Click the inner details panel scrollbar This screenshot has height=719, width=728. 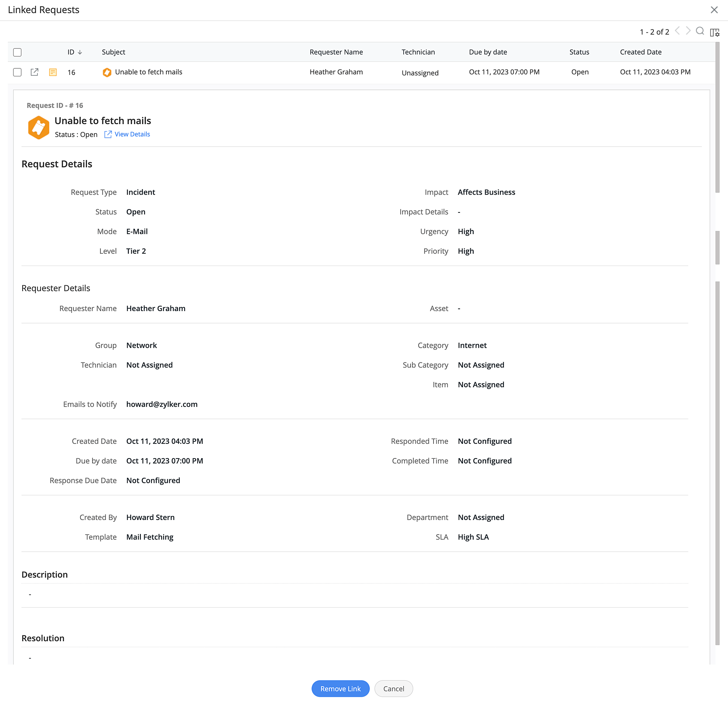pyautogui.click(x=717, y=452)
